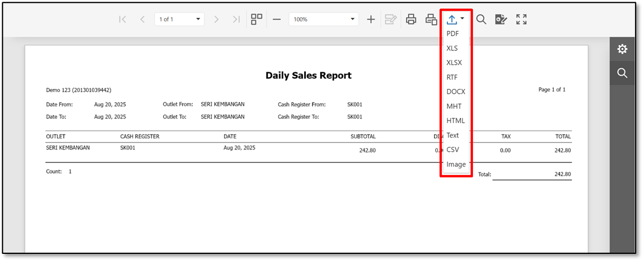Click 'Cash Register To:' label
The image size is (644, 261).
click(x=299, y=116)
